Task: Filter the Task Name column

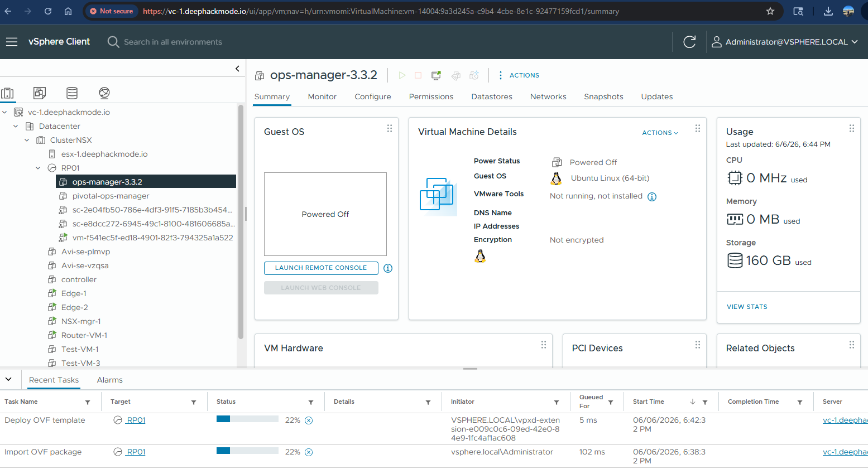Action: tap(88, 402)
